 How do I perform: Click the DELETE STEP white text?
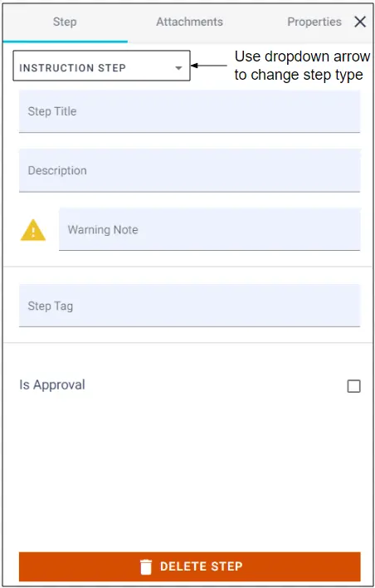coord(201,566)
